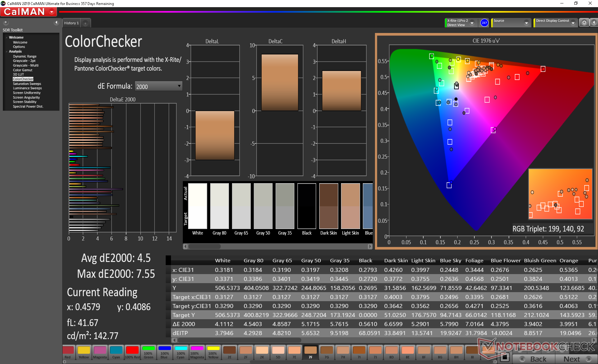Collapse the Welcome tree section
Screen dimensions: 598x364
coord(7,37)
